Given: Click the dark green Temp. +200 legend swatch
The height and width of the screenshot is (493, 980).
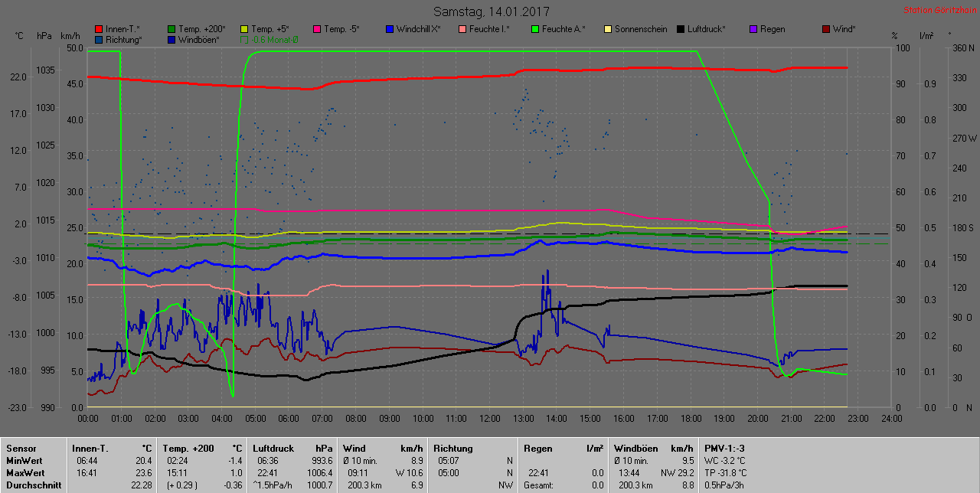Looking at the screenshot, I should [x=171, y=29].
